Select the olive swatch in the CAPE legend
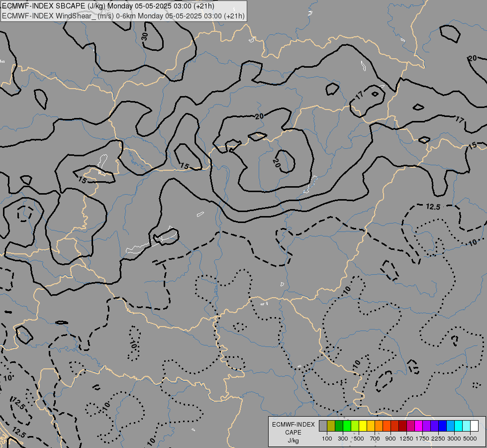Image resolution: width=487 pixels, height=448 pixels. [x=331, y=426]
